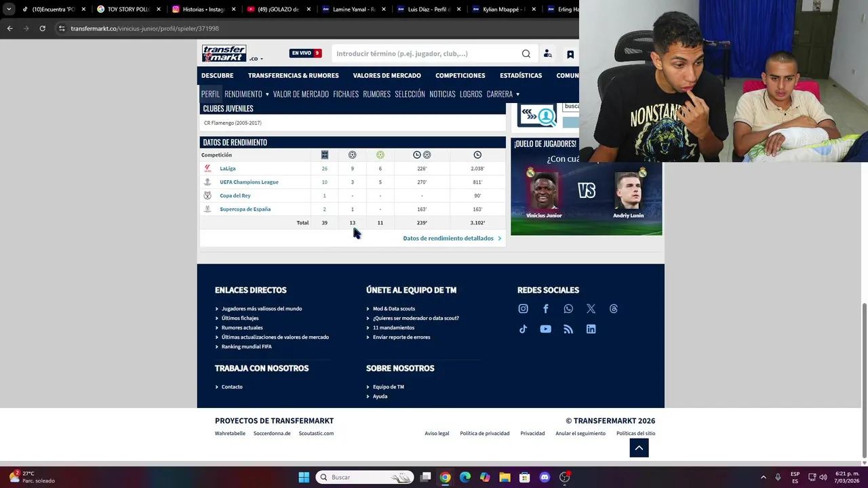868x488 pixels.
Task: Switch to Lamine Yamal browser tab
Action: [353, 9]
